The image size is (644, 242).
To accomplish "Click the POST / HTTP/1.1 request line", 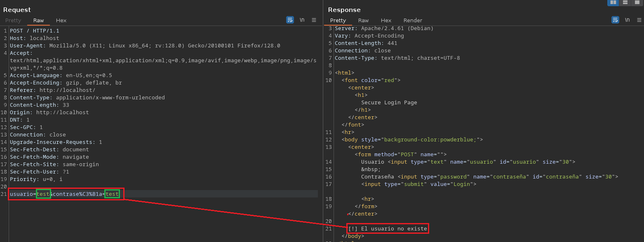I will click(x=35, y=31).
